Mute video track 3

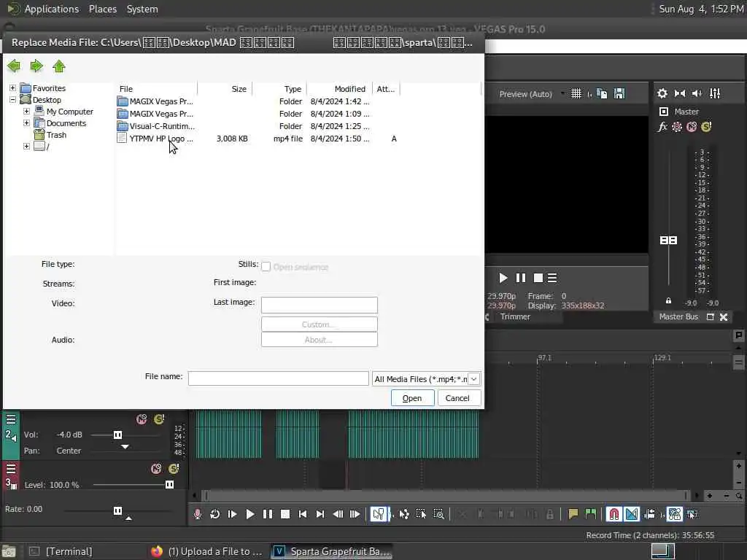[156, 469]
